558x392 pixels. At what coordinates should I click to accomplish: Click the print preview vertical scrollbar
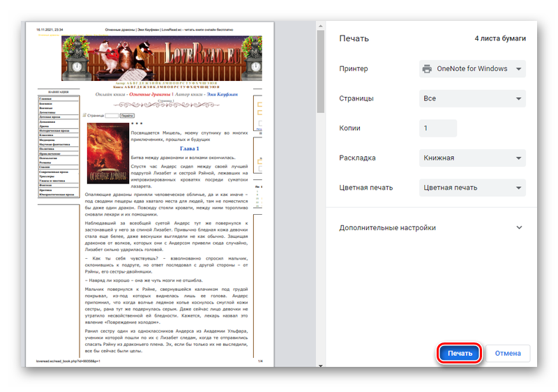[x=320, y=70]
